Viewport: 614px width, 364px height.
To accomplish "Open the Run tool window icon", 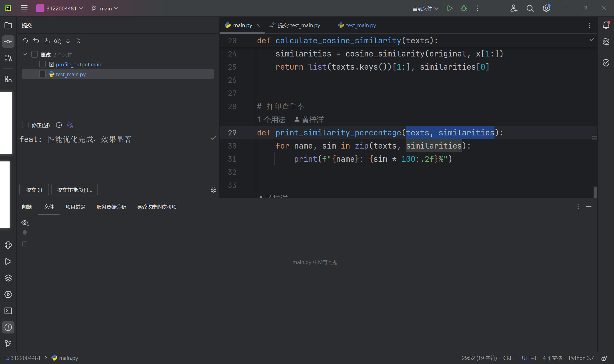I will point(8,261).
